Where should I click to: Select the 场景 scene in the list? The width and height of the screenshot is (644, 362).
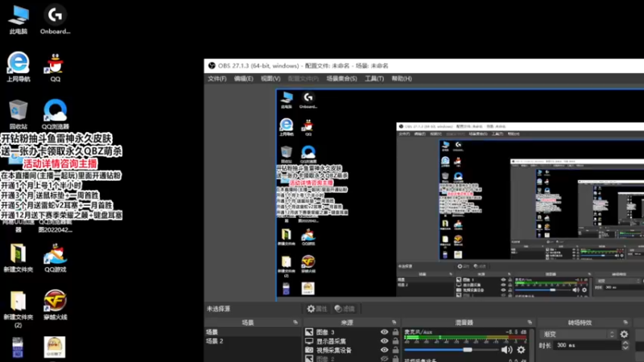[252, 332]
